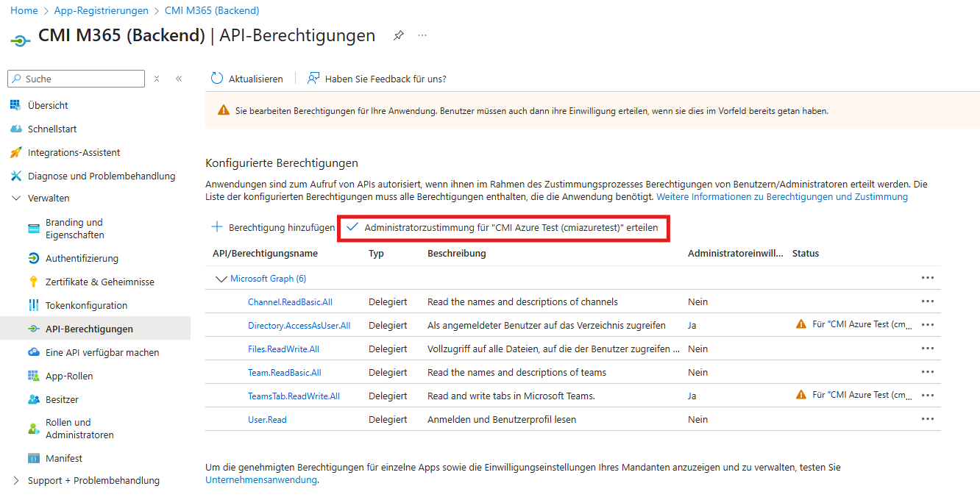Open the Übersicht page in the sidebar

coord(49,104)
